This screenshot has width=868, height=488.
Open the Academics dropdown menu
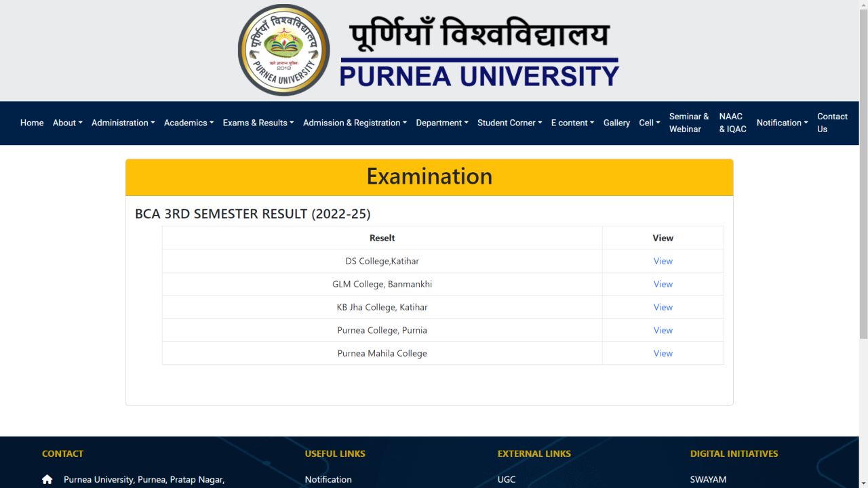(189, 123)
